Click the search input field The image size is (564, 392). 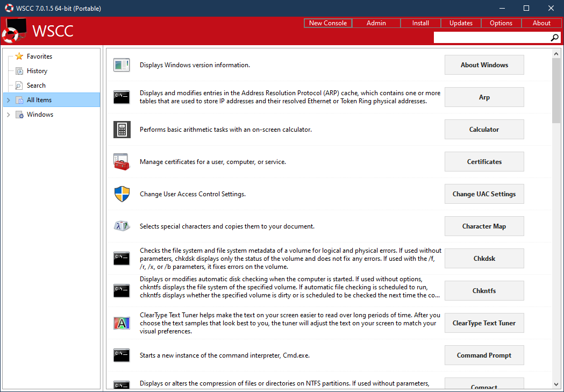coord(492,38)
